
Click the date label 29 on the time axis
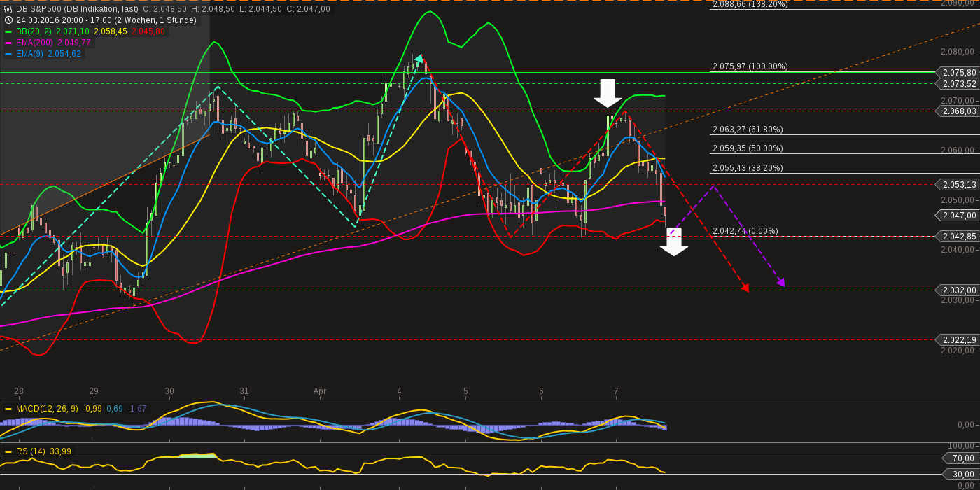(x=94, y=391)
